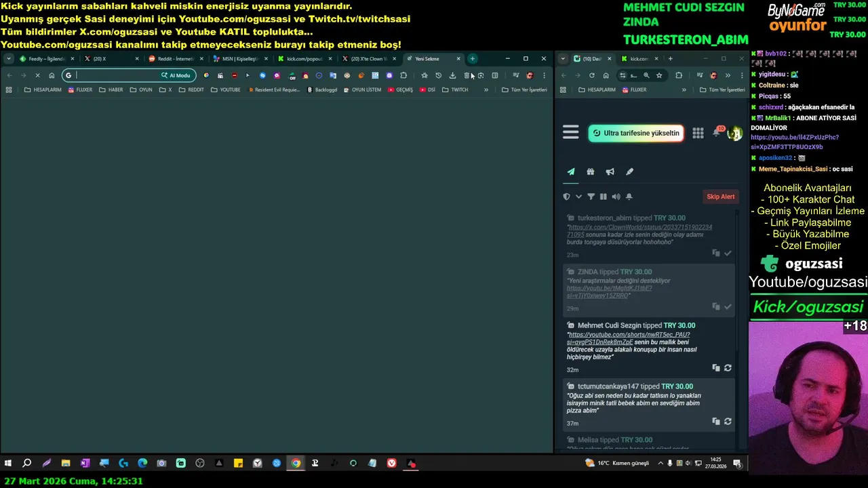Zoom page via magnifier in right browser
The width and height of the screenshot is (868, 488).
click(x=646, y=75)
